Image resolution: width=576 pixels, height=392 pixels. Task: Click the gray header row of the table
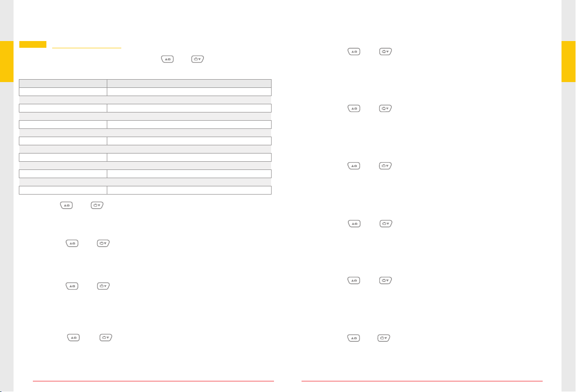click(145, 83)
